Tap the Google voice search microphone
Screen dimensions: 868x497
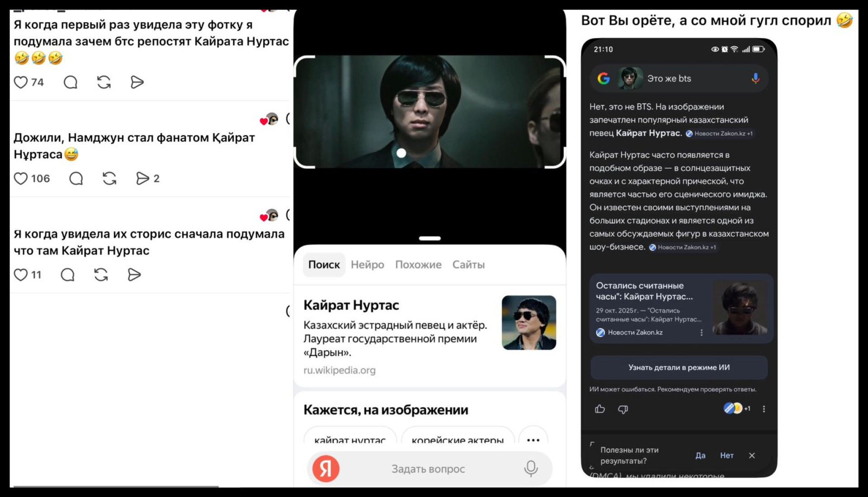[755, 79]
